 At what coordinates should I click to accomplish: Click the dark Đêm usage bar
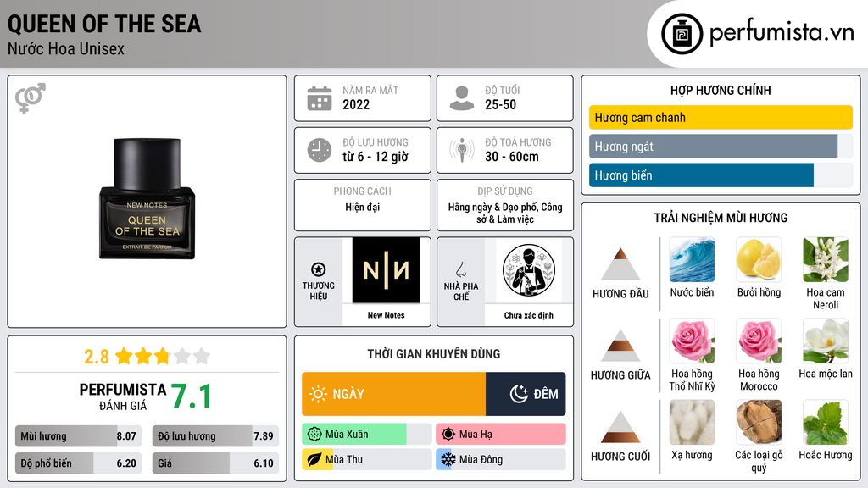pos(526,394)
